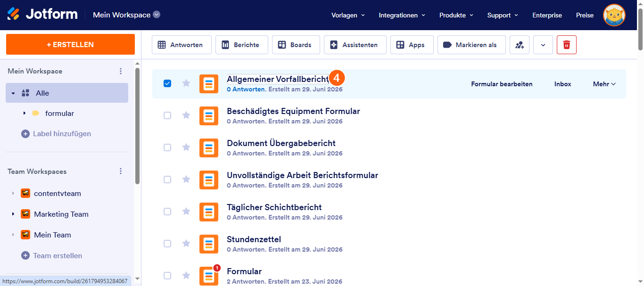Viewport: 644px width, 286px height.
Task: Check the Täglicher Schichtbericht checkbox
Action: (x=167, y=212)
